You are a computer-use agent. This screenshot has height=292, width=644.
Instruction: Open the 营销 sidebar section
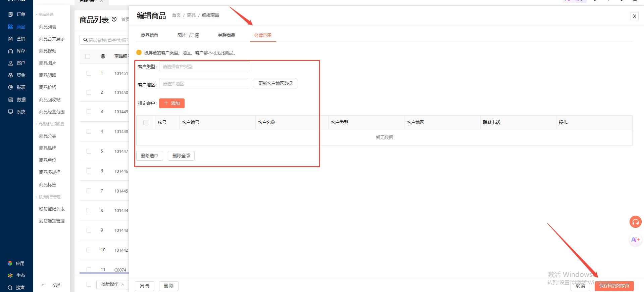[16, 39]
